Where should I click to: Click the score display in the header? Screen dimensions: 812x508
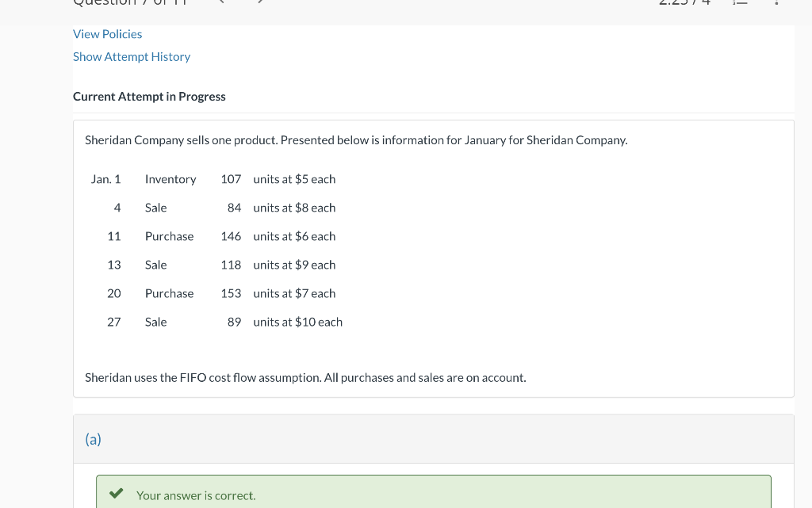(x=682, y=2)
